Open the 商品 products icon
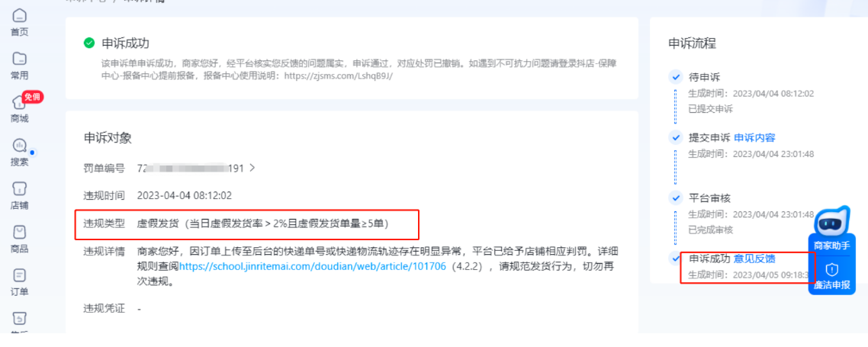Image resolution: width=868 pixels, height=347 pixels. pos(19,232)
